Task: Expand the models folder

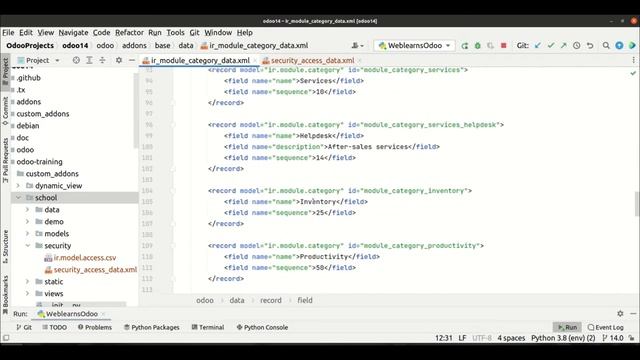Action: pos(27,233)
